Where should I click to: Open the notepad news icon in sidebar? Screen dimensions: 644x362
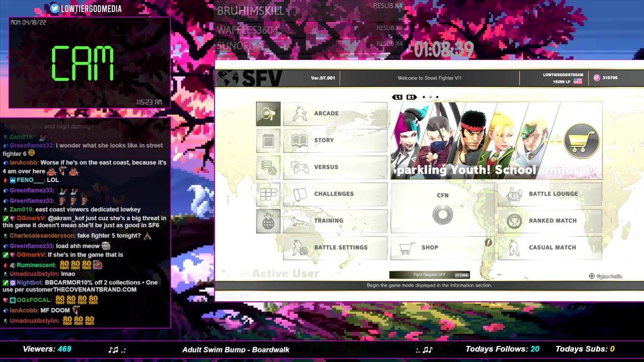[268, 141]
